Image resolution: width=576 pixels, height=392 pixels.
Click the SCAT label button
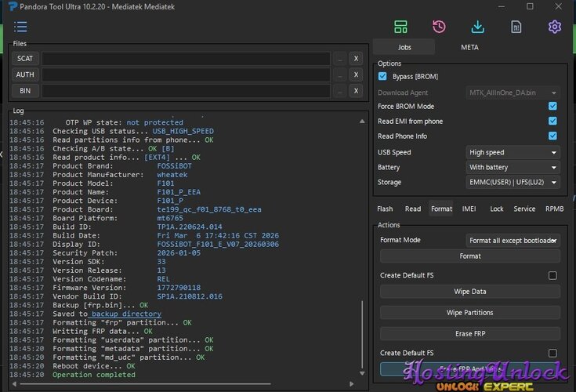click(25, 59)
